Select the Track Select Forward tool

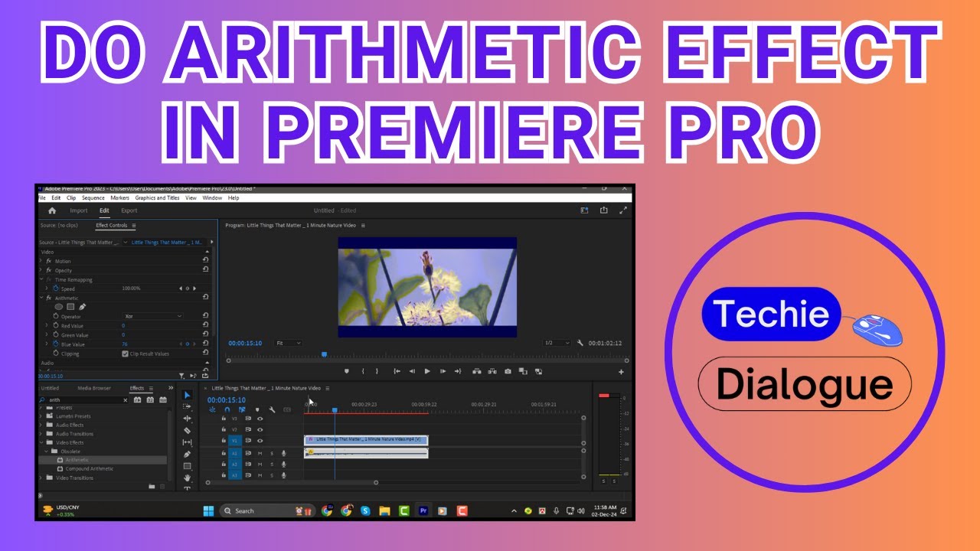pyautogui.click(x=188, y=407)
